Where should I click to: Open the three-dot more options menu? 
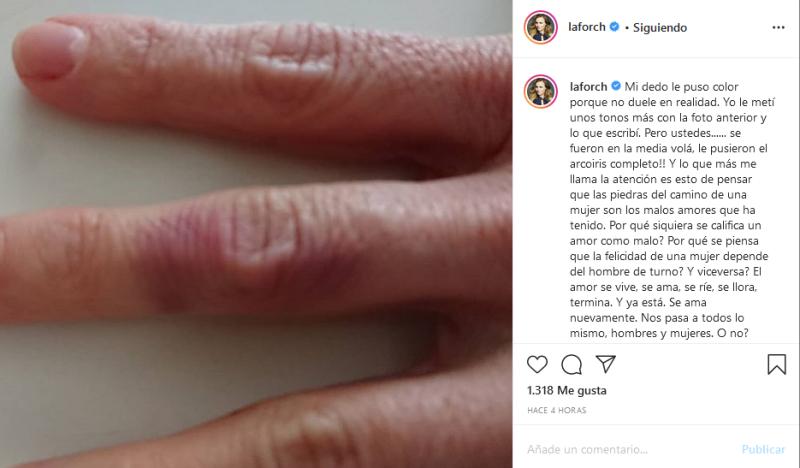(778, 28)
